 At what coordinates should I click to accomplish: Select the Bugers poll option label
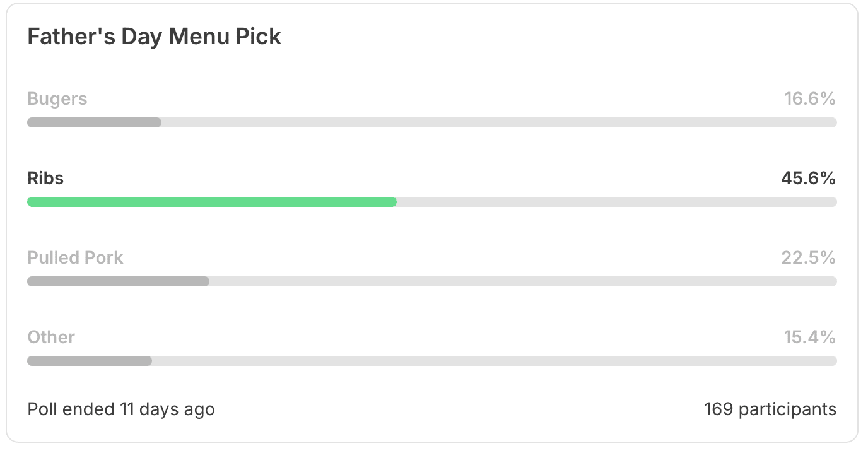[57, 99]
